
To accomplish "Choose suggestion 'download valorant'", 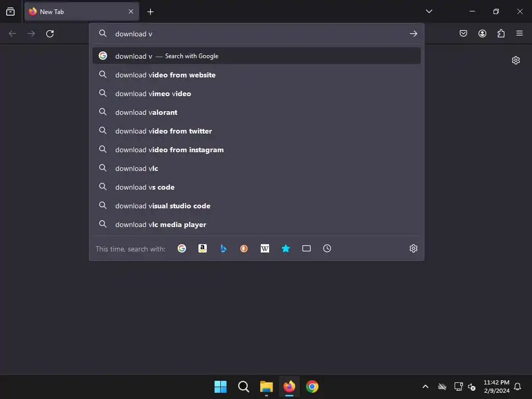I will click(x=257, y=112).
